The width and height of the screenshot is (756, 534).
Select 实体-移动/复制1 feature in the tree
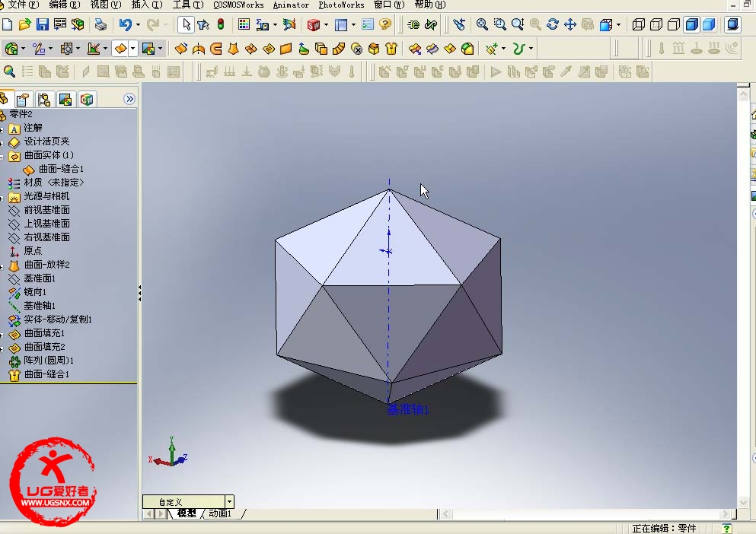click(x=58, y=319)
